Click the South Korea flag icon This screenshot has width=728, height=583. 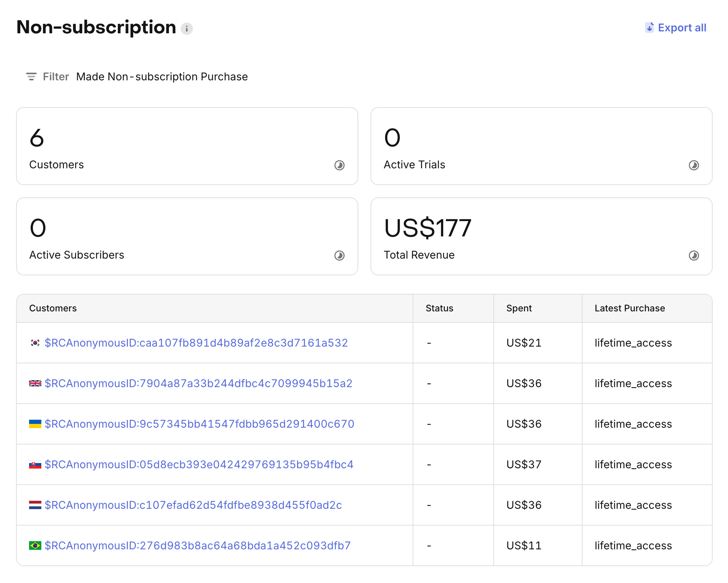tap(35, 343)
